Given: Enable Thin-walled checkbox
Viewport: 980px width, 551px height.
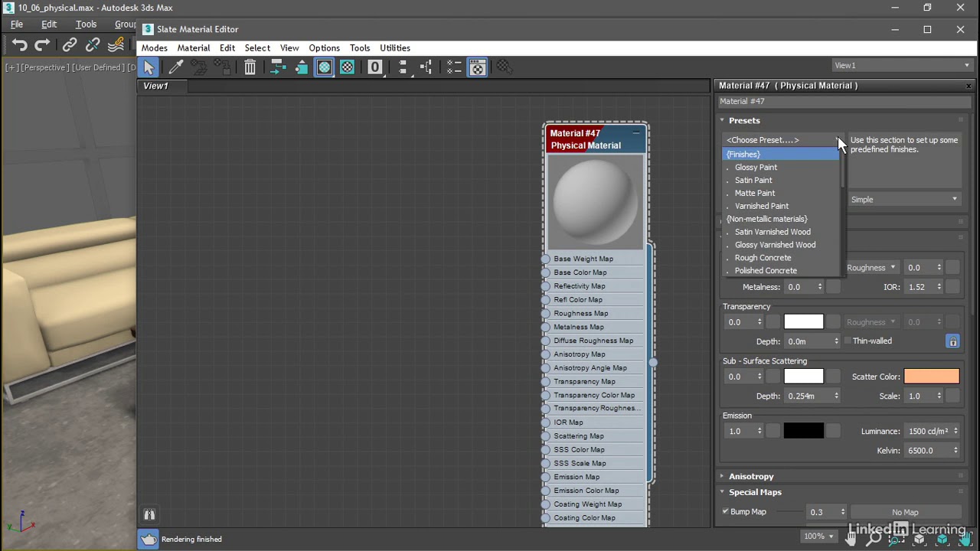Looking at the screenshot, I should point(848,341).
